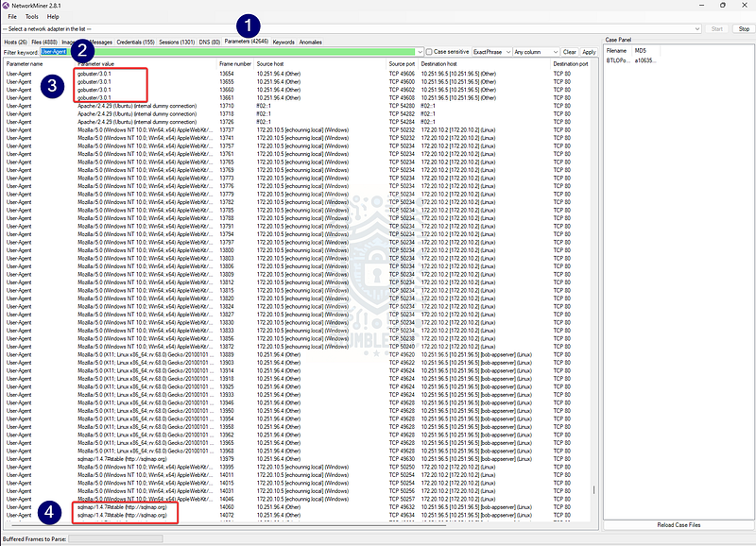Select sqlmap/1.4.7 row with frame 14060
756x546 pixels.
pyautogui.click(x=297, y=507)
